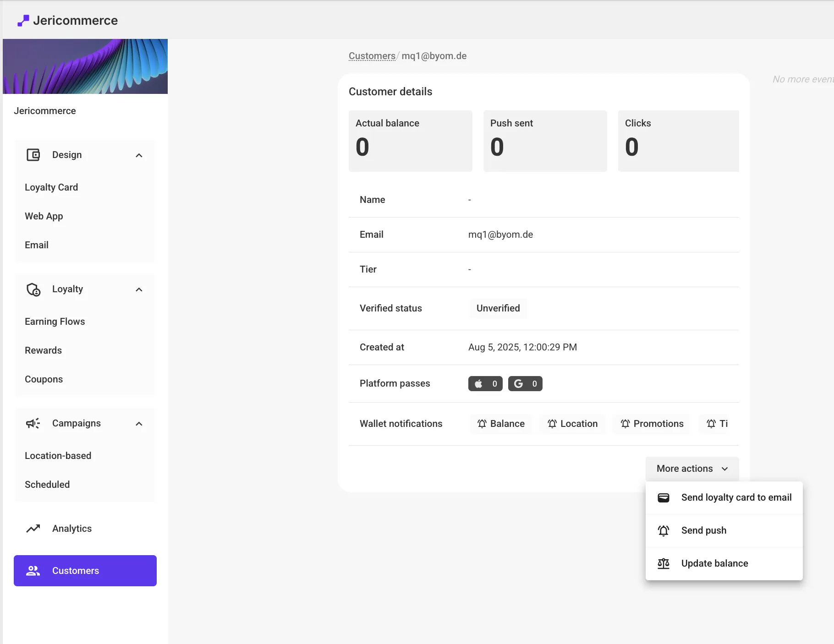Open the Earning Flows page
The image size is (834, 644).
tap(55, 322)
